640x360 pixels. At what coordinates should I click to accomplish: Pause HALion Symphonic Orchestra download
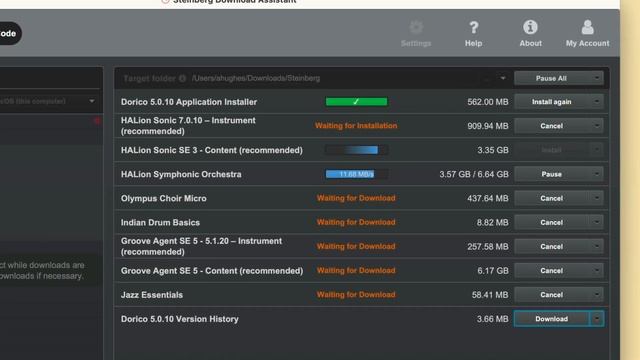(551, 174)
